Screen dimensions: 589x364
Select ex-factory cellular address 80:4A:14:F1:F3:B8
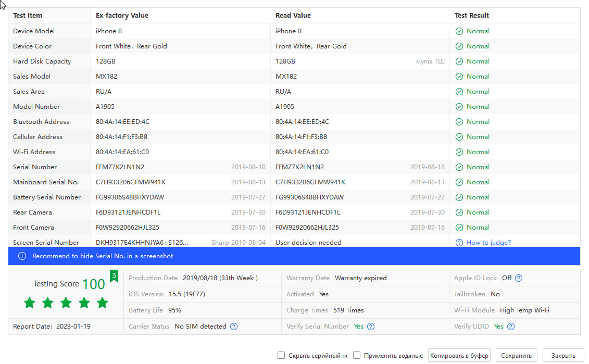121,137
